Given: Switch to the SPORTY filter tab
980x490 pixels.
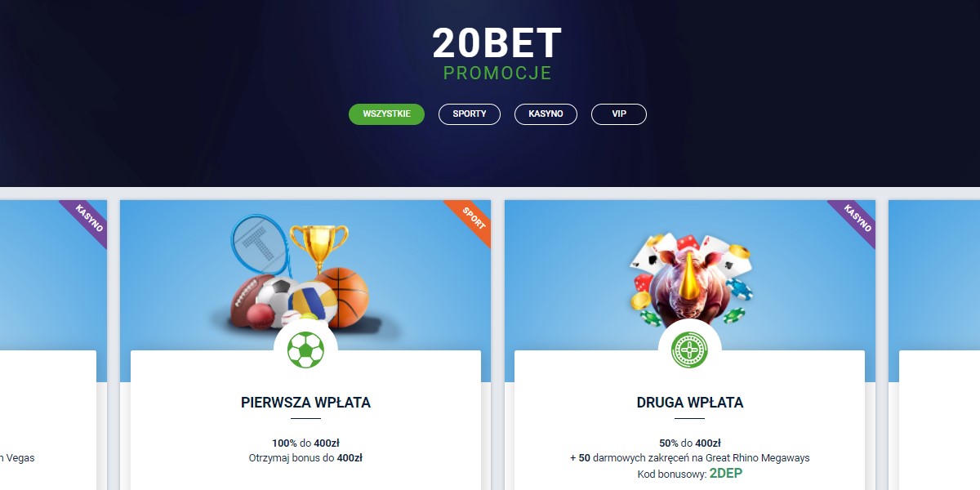Looking at the screenshot, I should coord(470,114).
